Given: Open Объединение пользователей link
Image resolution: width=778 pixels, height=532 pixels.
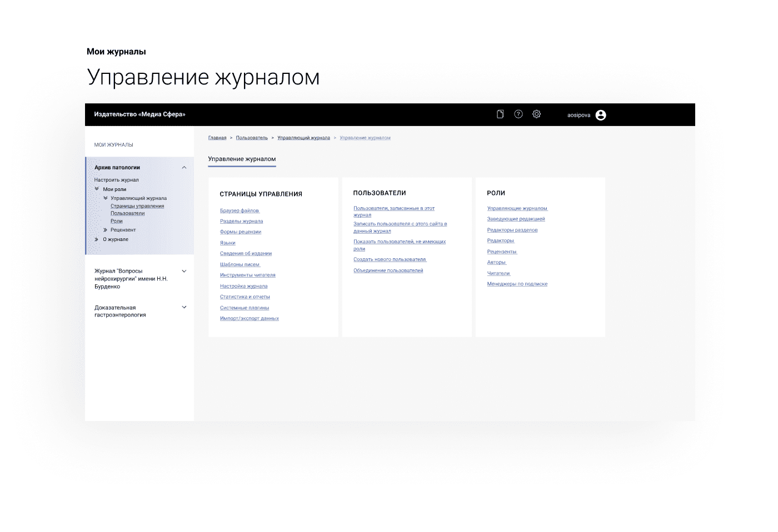Looking at the screenshot, I should point(388,270).
